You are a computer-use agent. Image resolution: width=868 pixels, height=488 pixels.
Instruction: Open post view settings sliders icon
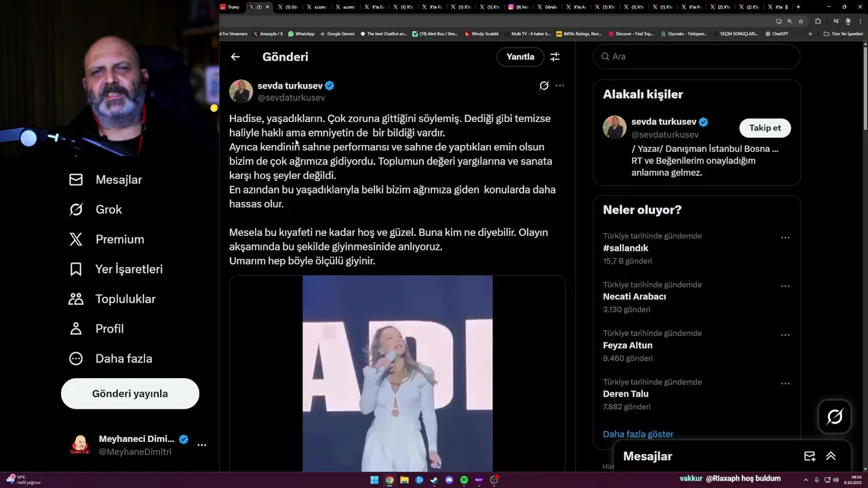click(x=555, y=57)
